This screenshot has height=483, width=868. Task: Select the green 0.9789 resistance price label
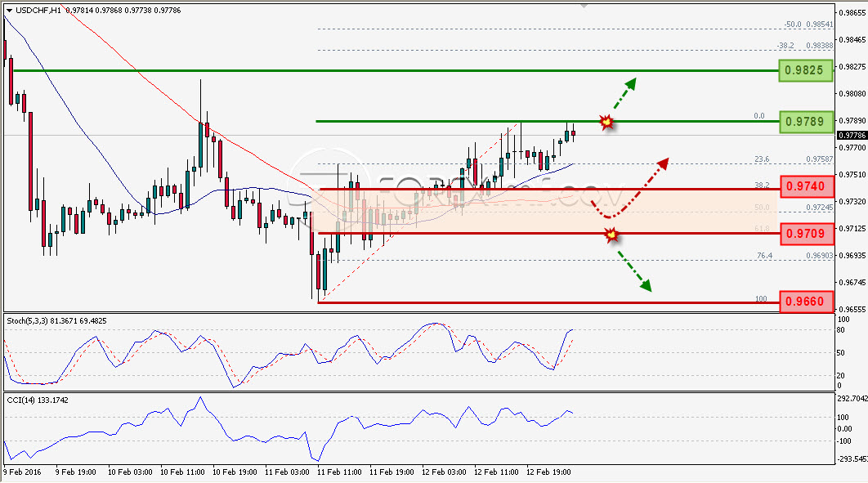point(805,122)
